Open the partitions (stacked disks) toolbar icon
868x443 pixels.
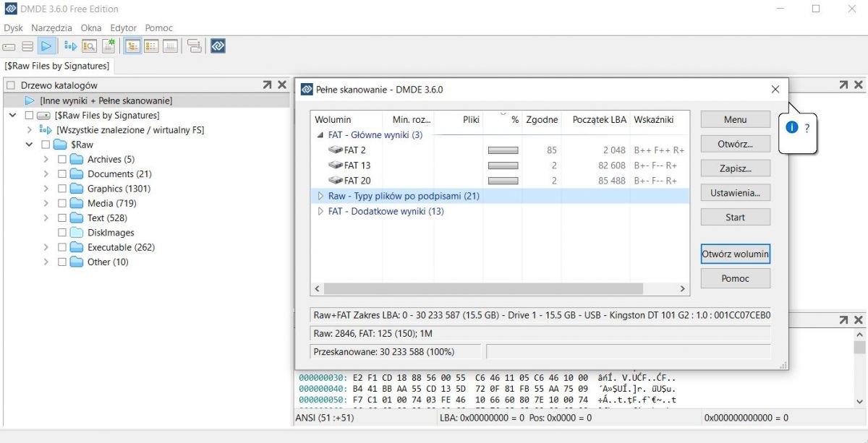coord(27,46)
